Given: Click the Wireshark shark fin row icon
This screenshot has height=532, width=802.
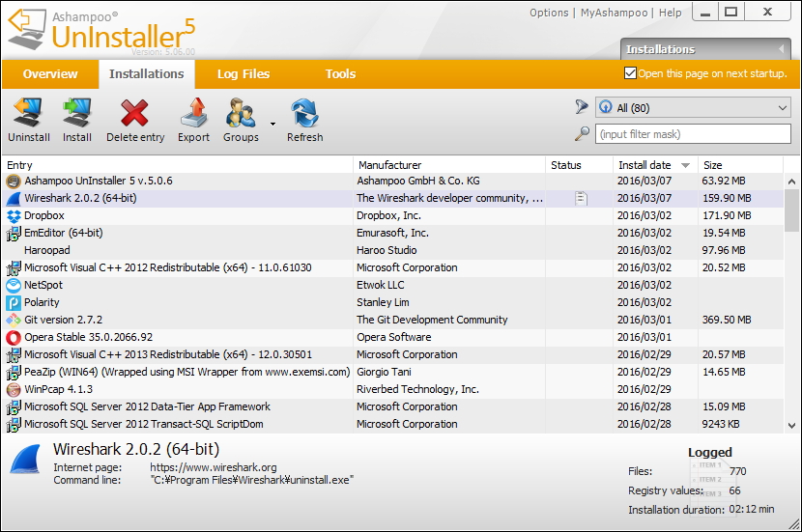Looking at the screenshot, I should [x=14, y=198].
